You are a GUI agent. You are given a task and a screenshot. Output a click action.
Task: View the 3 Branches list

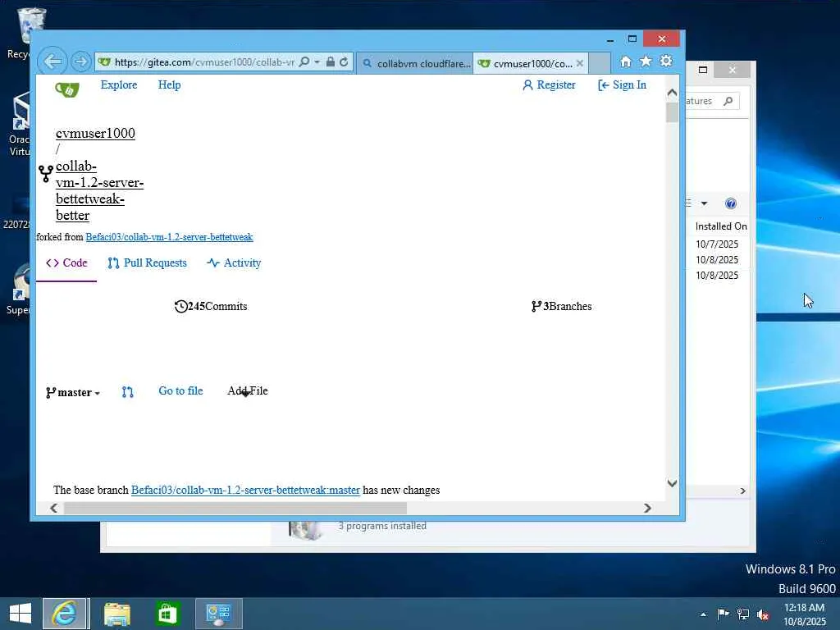pyautogui.click(x=561, y=307)
